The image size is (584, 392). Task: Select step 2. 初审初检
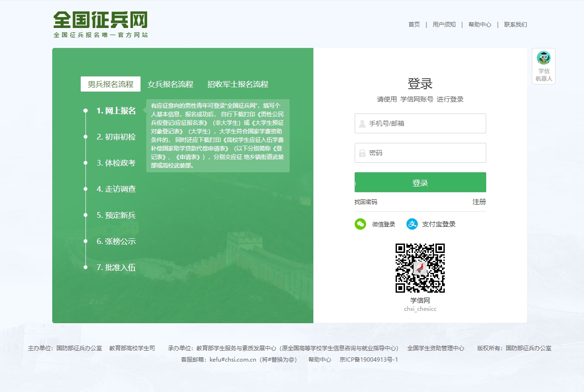coord(116,137)
